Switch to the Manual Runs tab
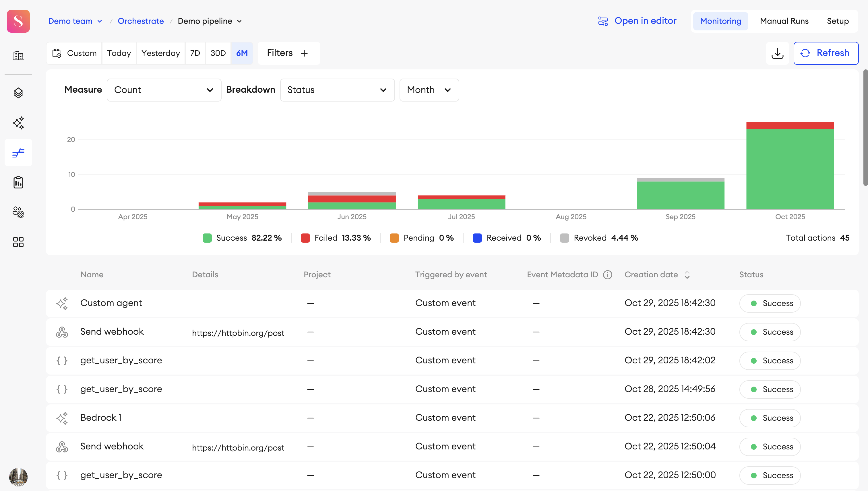 click(784, 21)
